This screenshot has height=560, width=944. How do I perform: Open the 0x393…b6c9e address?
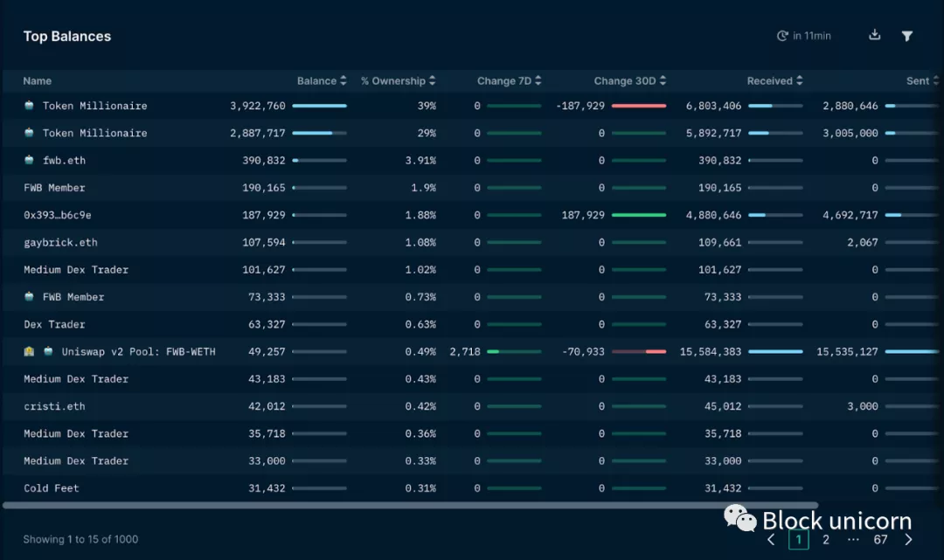[x=57, y=215]
